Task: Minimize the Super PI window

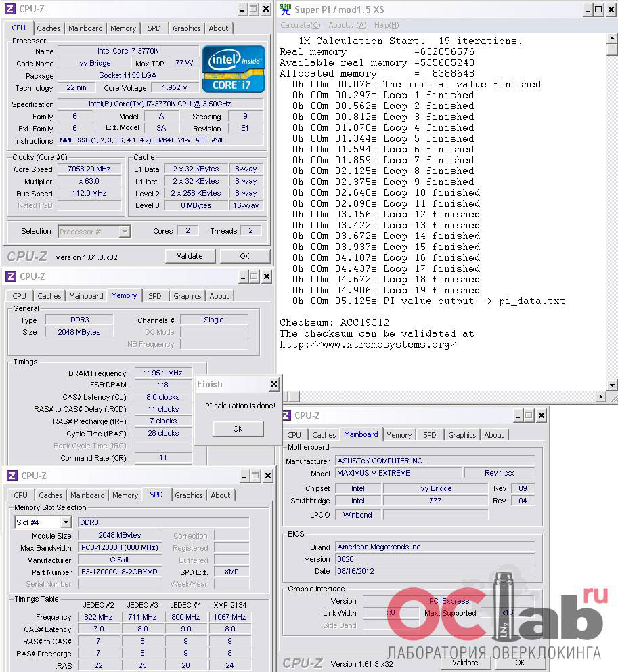Action: click(x=588, y=9)
